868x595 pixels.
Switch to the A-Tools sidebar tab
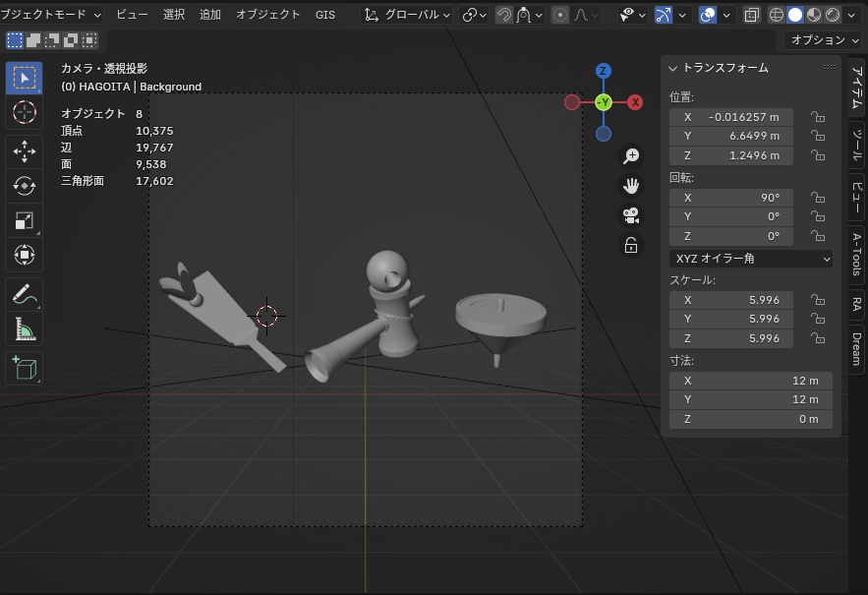point(857,254)
